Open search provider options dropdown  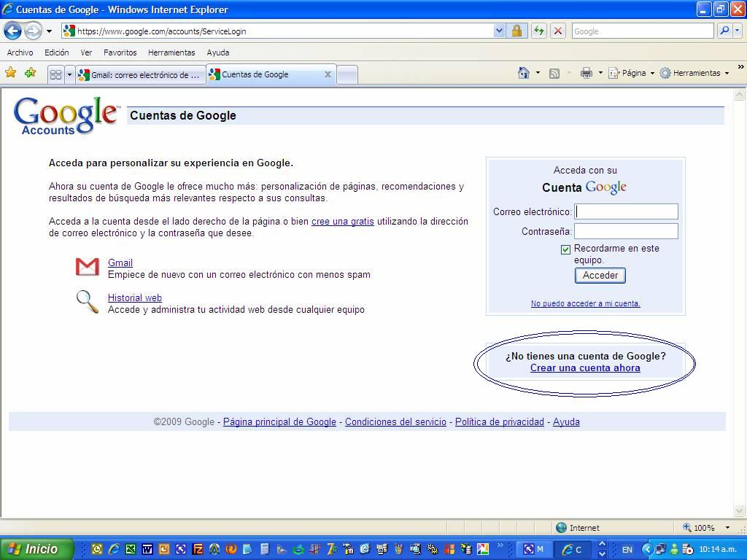738,31
